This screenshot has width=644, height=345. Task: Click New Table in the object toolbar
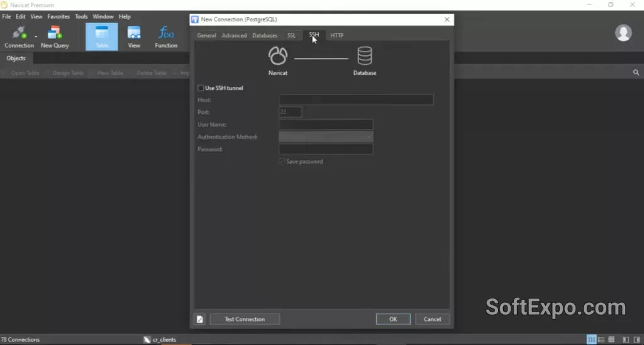tap(110, 73)
